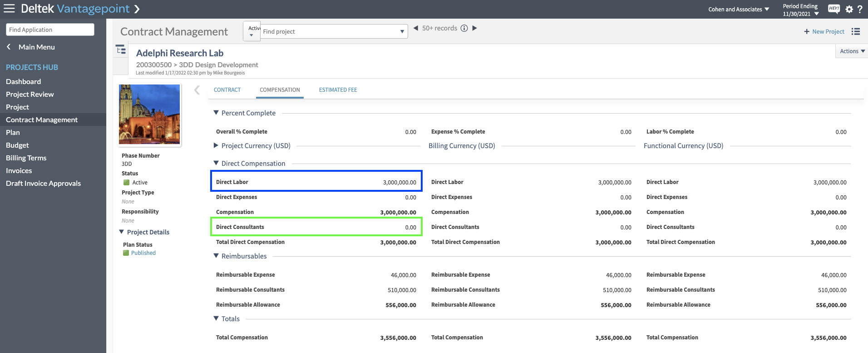868x353 pixels.
Task: Show records info icon
Action: pyautogui.click(x=464, y=28)
